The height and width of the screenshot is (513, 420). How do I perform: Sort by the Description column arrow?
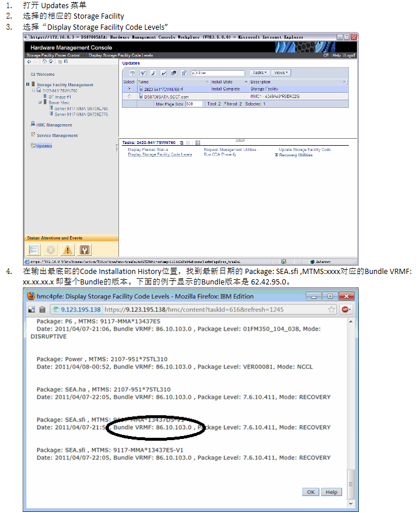tap(344, 82)
